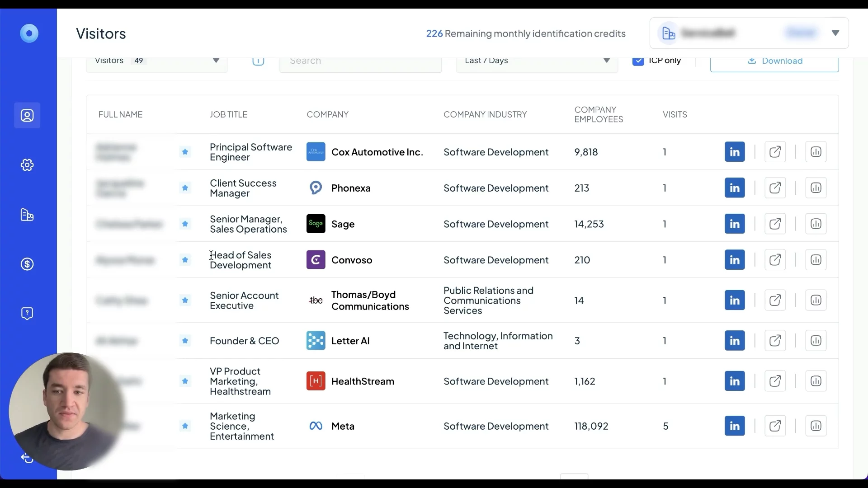
Task: Toggle star for Convoso visitor
Action: coord(185,260)
